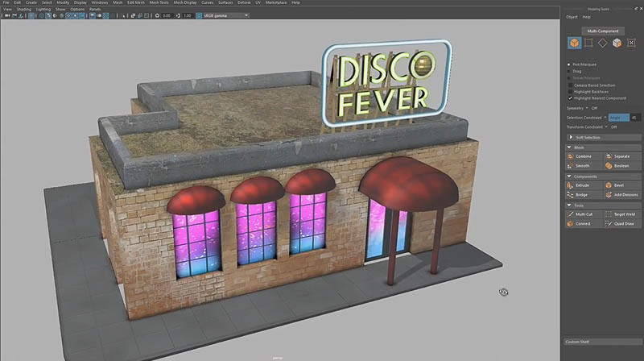Enable Camera Based Selection checkbox
This screenshot has height=361, width=644.
click(x=570, y=85)
